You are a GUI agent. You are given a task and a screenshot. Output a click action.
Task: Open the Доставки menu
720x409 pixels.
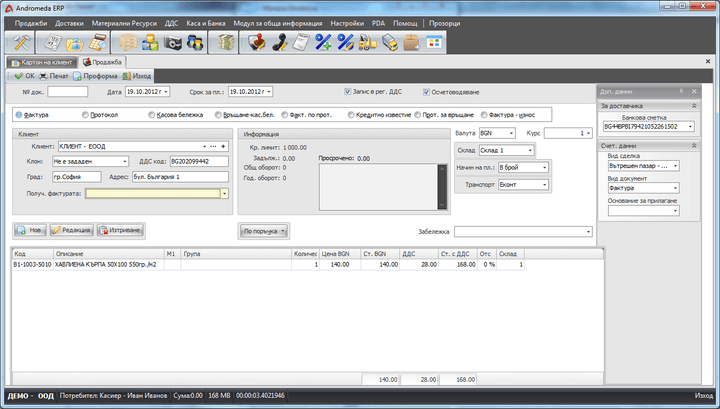coord(69,23)
